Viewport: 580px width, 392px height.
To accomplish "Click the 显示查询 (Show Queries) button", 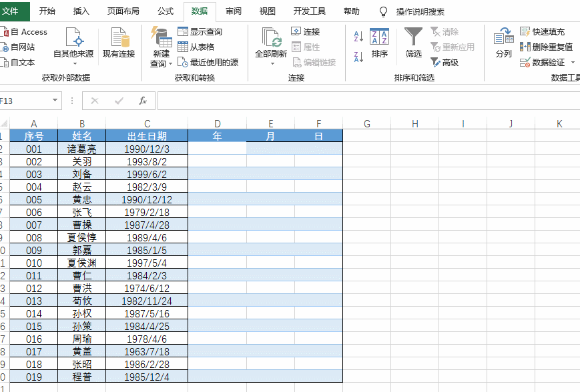I will tap(200, 32).
